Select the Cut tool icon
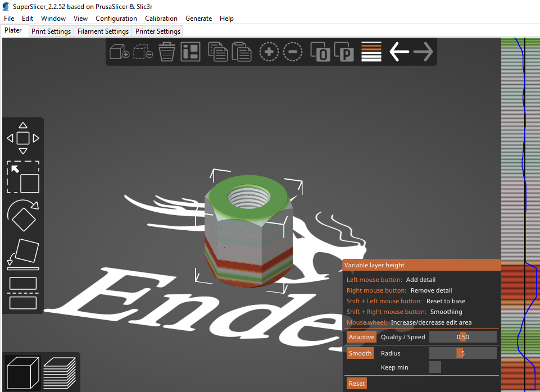The width and height of the screenshot is (540, 392). [23, 293]
